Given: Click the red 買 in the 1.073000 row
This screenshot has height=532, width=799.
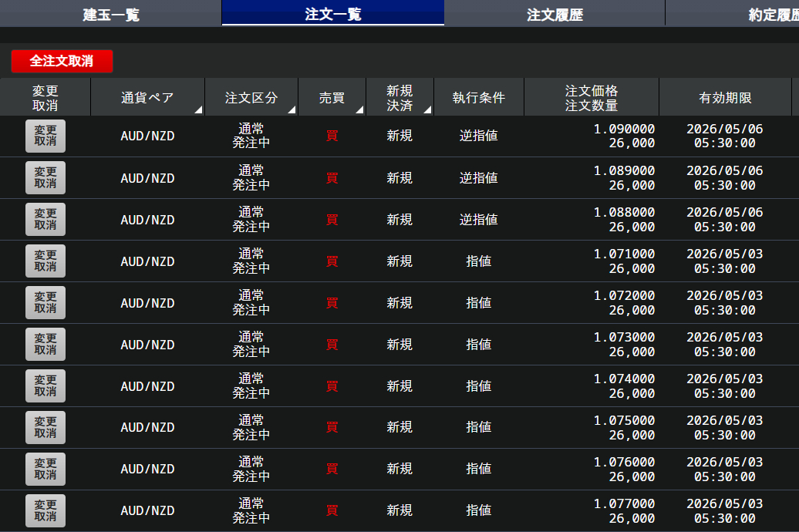Looking at the screenshot, I should [332, 345].
